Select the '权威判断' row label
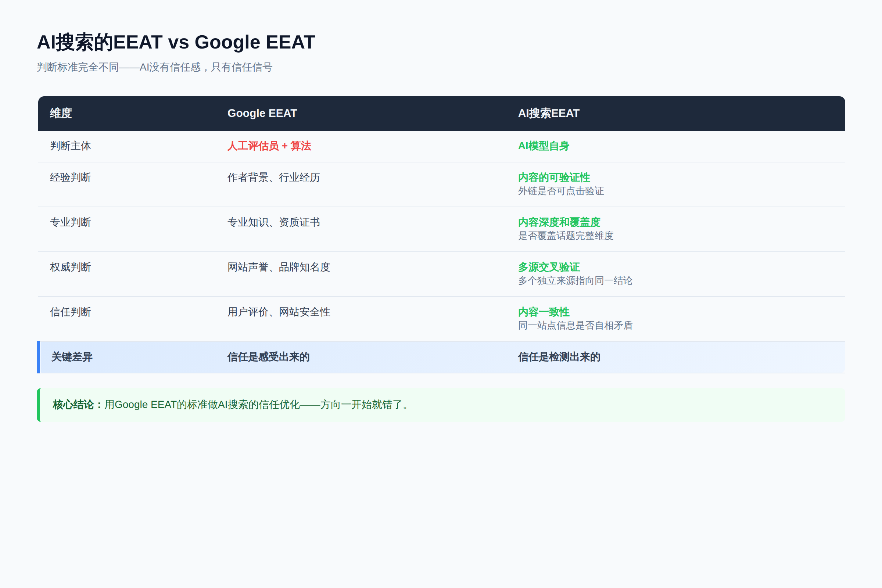 click(x=71, y=267)
